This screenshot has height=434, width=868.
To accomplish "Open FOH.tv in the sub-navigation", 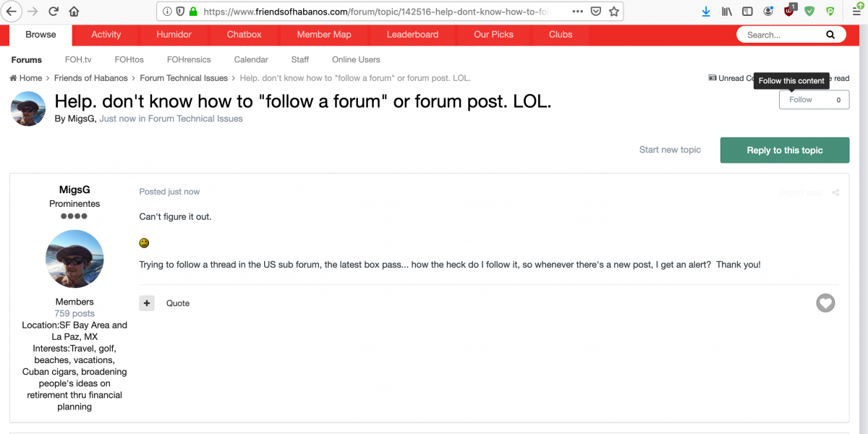I will pos(78,60).
